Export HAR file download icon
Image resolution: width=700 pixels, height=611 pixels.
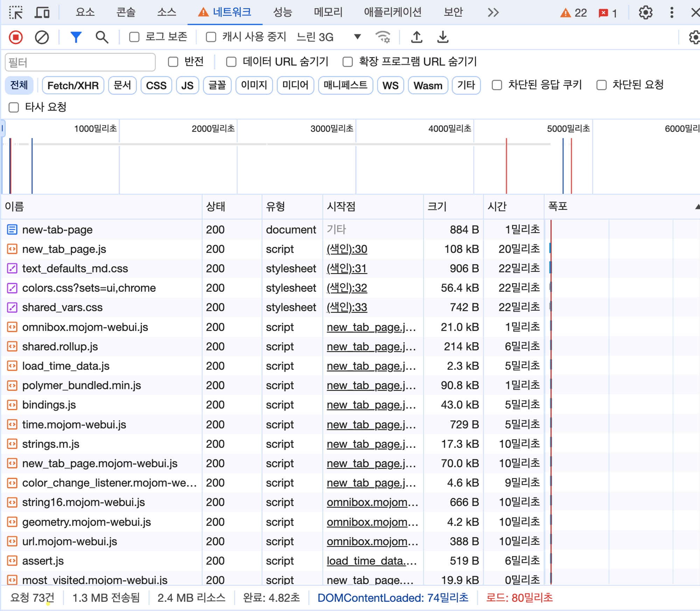pos(443,37)
